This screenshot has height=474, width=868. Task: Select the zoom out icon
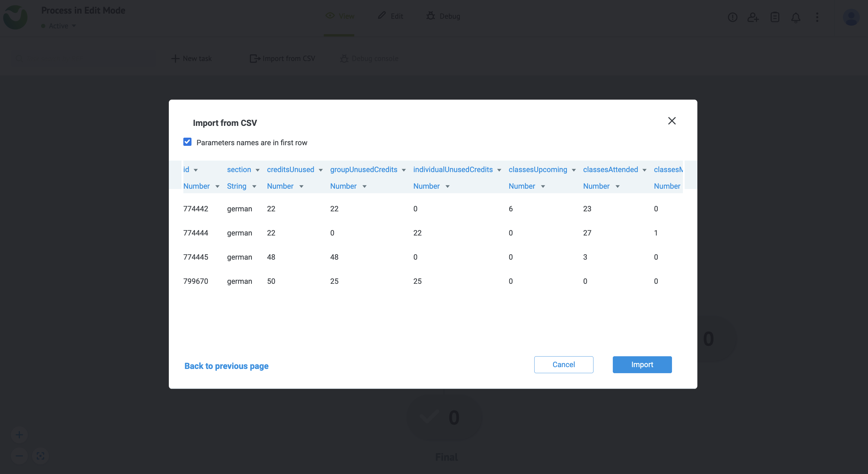(x=19, y=456)
